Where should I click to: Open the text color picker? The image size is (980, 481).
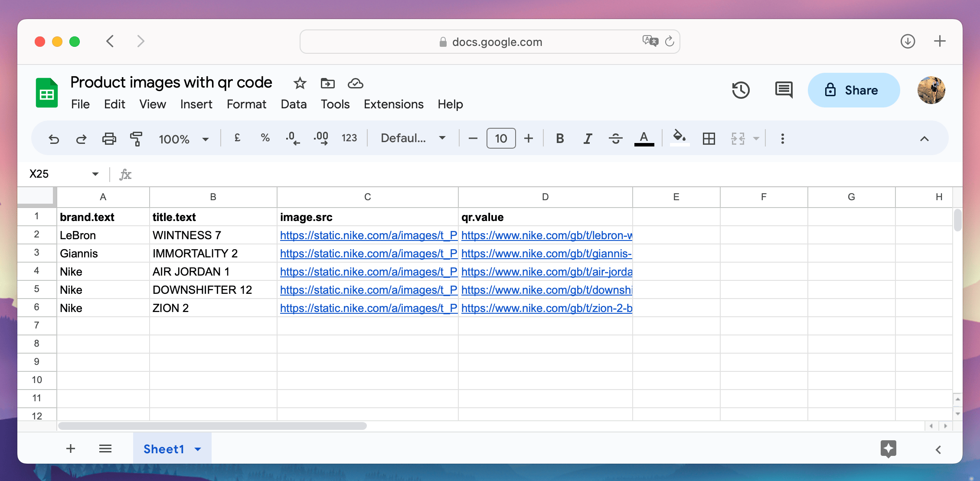click(x=644, y=139)
